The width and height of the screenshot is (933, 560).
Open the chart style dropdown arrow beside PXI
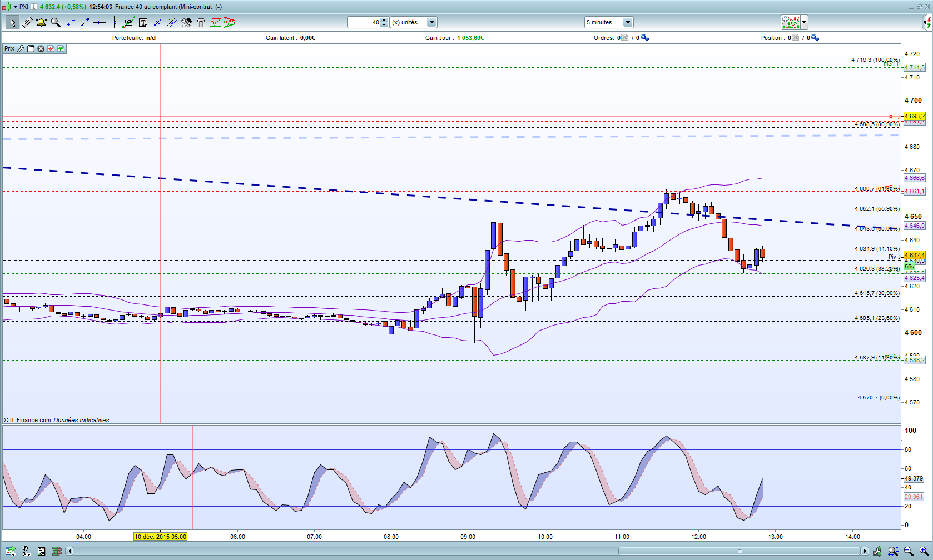click(15, 7)
